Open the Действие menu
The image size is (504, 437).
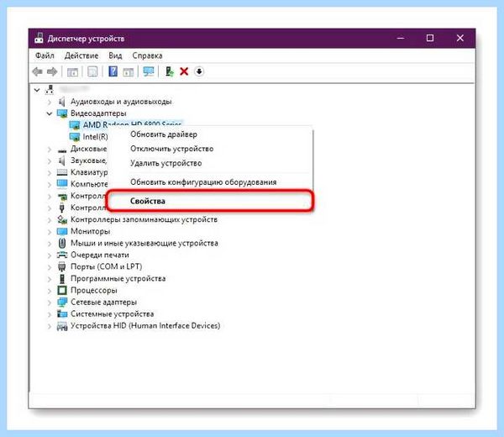point(81,55)
